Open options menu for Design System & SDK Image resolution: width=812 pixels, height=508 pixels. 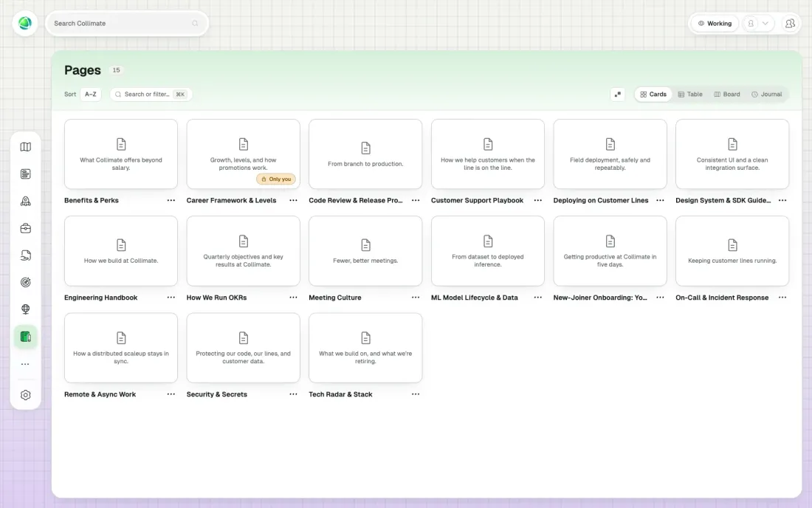[x=782, y=200]
